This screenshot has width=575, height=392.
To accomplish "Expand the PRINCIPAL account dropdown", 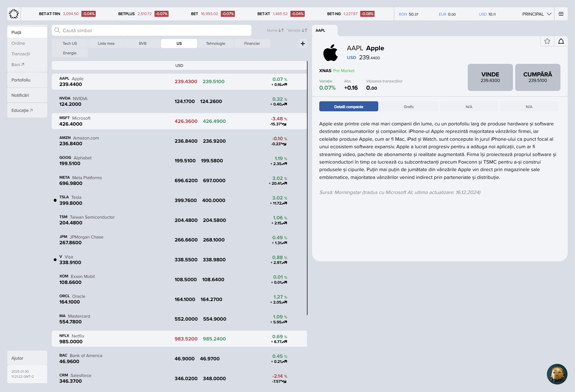I will tap(537, 14).
